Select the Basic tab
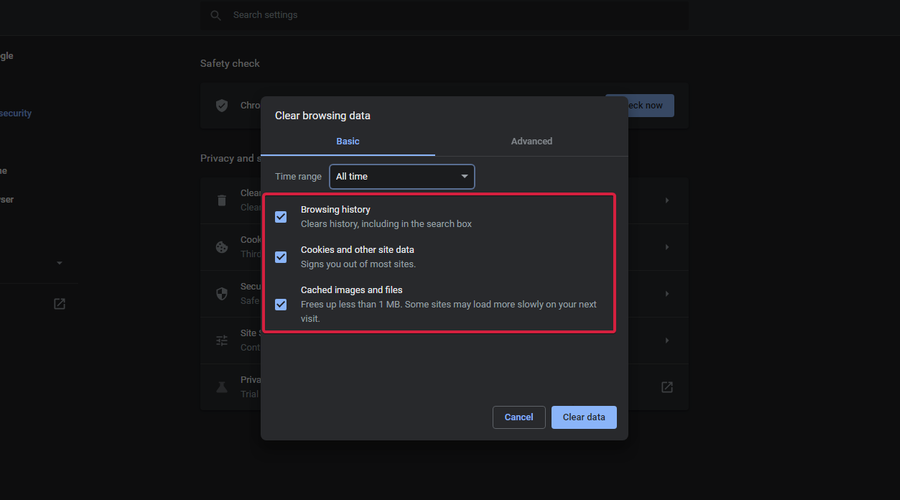This screenshot has height=500, width=900. [348, 141]
